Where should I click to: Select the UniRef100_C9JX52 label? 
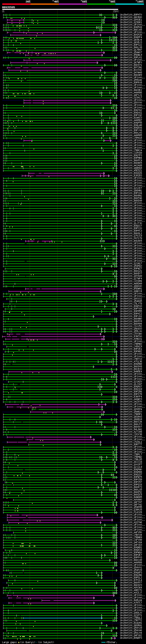(x=131, y=326)
